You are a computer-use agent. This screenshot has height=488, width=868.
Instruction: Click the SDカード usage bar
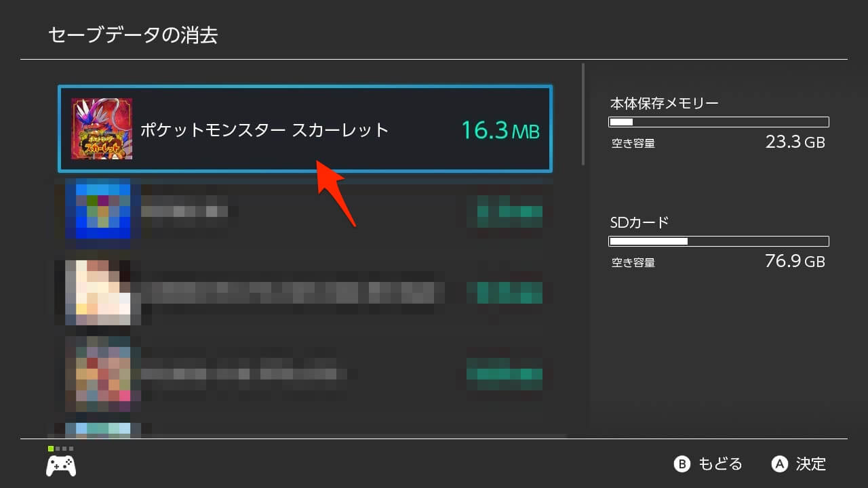pyautogui.click(x=719, y=241)
